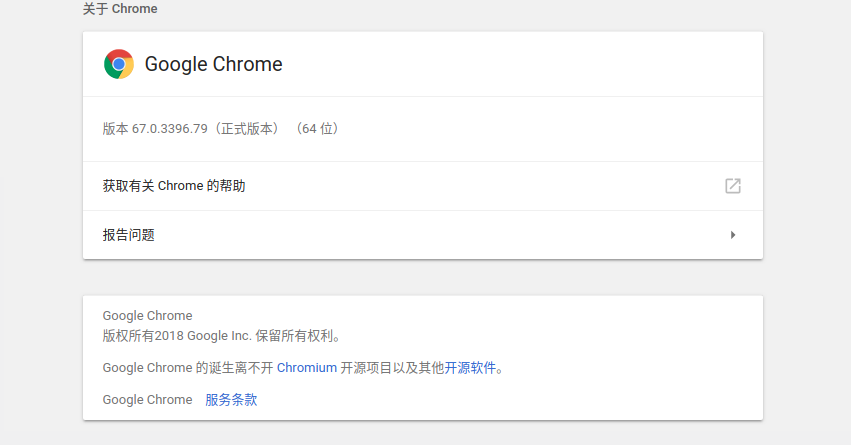Screen dimensions: 851x445
Task: Click the Google Chrome title beside the logo
Action: pos(213,64)
